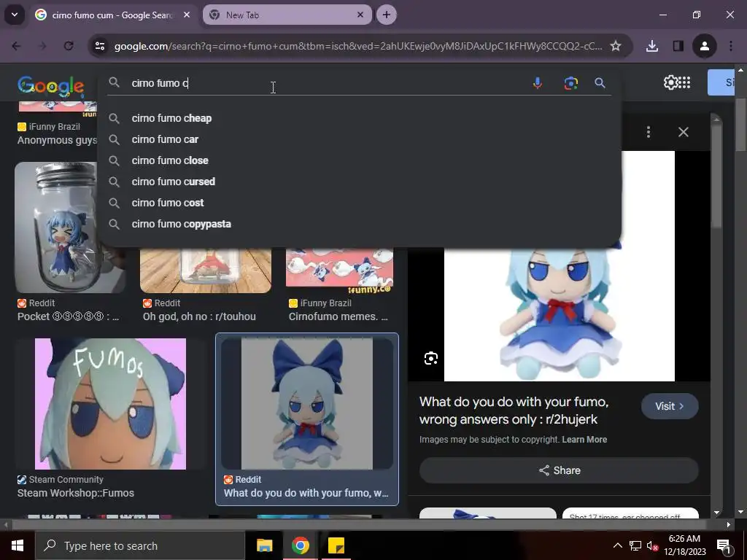The width and height of the screenshot is (747, 560).
Task: Switch to the New Tab tab
Action: (287, 15)
